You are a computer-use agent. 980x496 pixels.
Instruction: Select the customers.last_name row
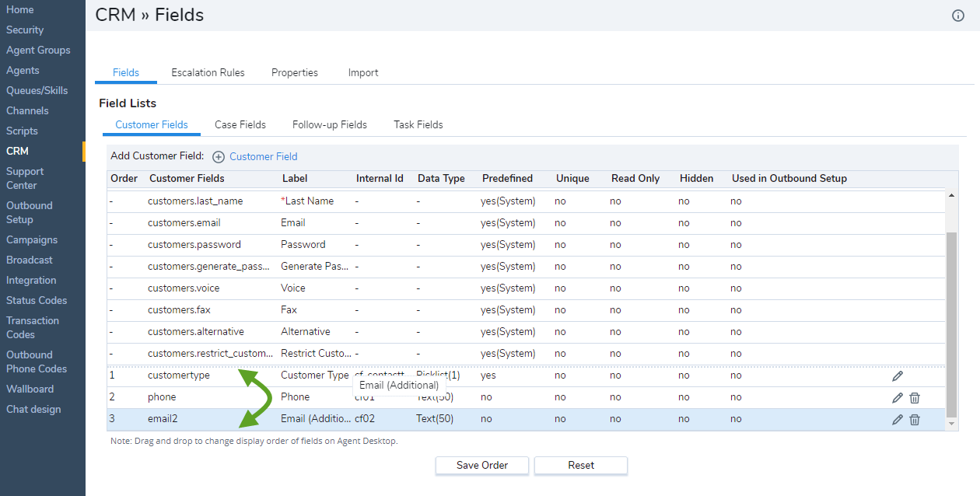click(x=527, y=201)
